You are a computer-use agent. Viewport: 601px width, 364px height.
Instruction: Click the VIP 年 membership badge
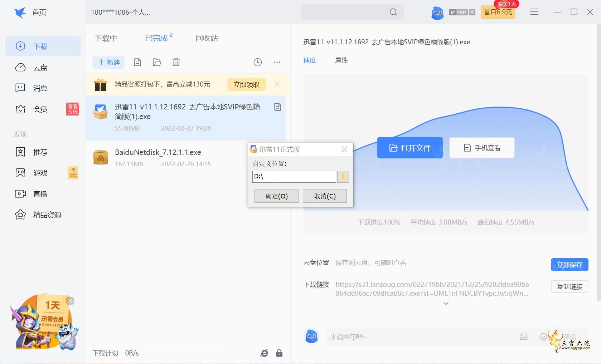point(462,12)
